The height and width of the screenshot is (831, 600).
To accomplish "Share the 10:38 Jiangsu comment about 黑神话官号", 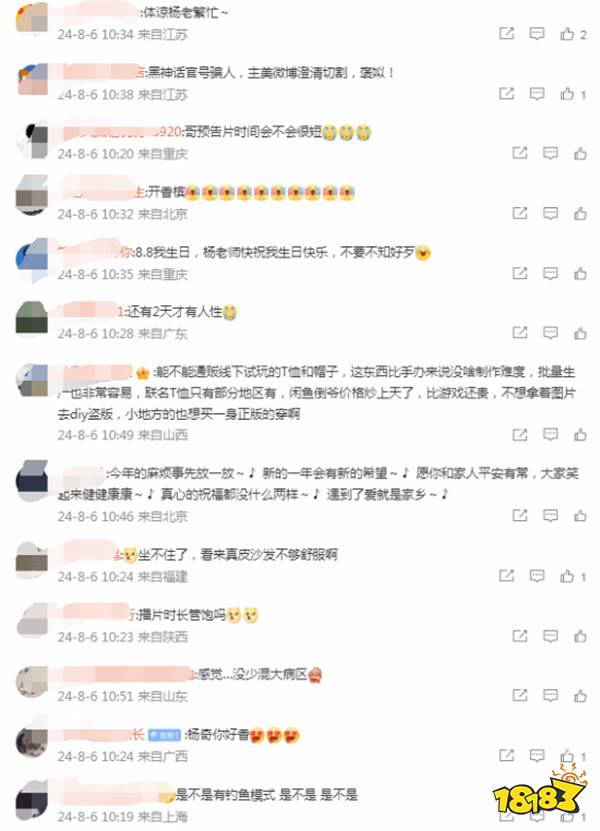I will 507,94.
